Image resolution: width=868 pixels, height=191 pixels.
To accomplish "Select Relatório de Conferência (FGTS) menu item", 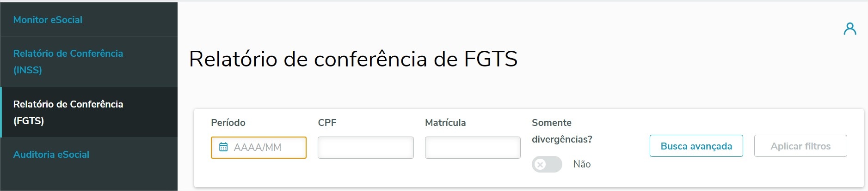I will coord(68,113).
